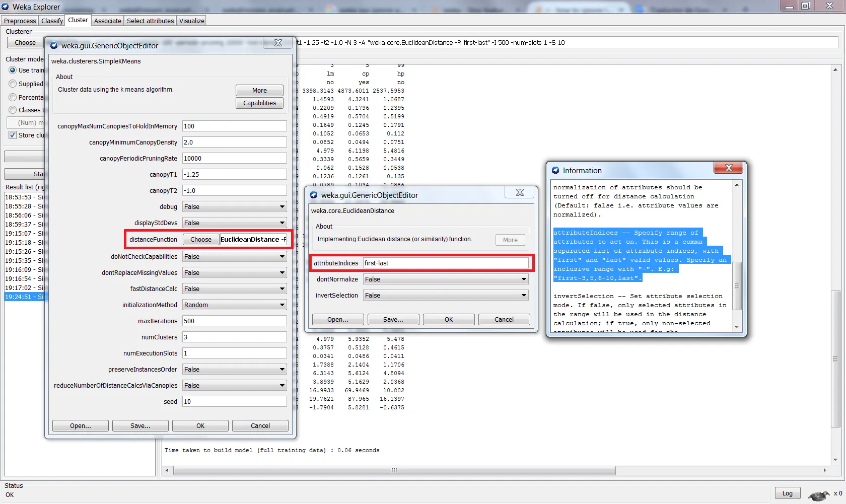Click Choose next to distanceFunction
The image size is (846, 504).
pyautogui.click(x=201, y=239)
